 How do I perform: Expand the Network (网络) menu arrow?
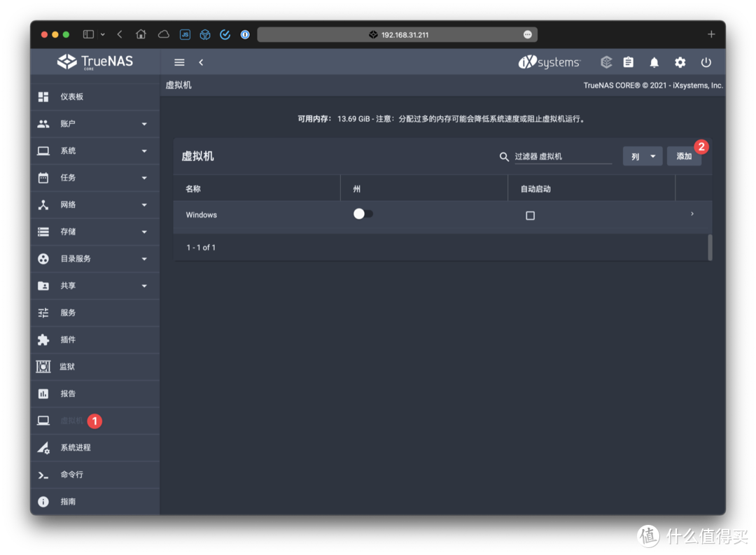(144, 205)
